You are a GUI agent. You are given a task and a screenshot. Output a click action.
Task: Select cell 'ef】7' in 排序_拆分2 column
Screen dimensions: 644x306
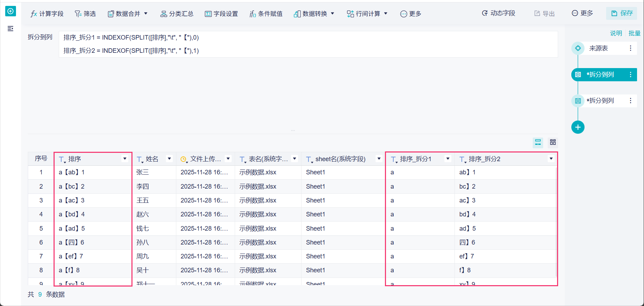(506, 256)
